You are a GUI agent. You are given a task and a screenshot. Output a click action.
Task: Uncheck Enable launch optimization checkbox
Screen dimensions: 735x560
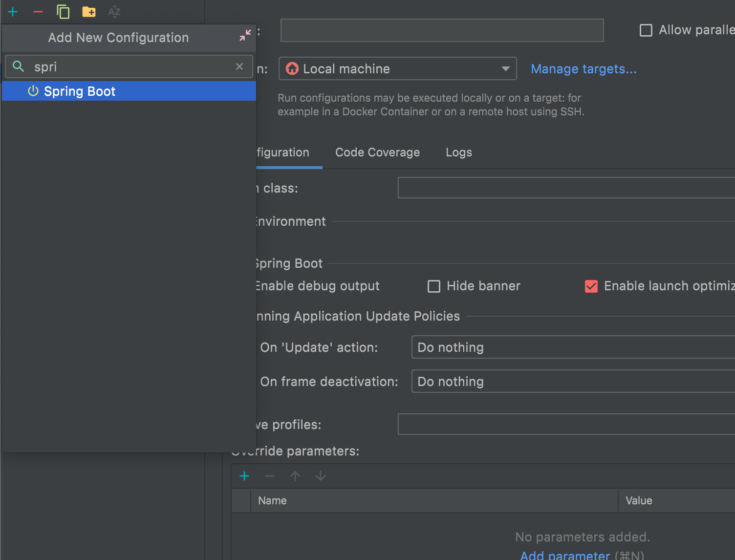[x=591, y=286]
